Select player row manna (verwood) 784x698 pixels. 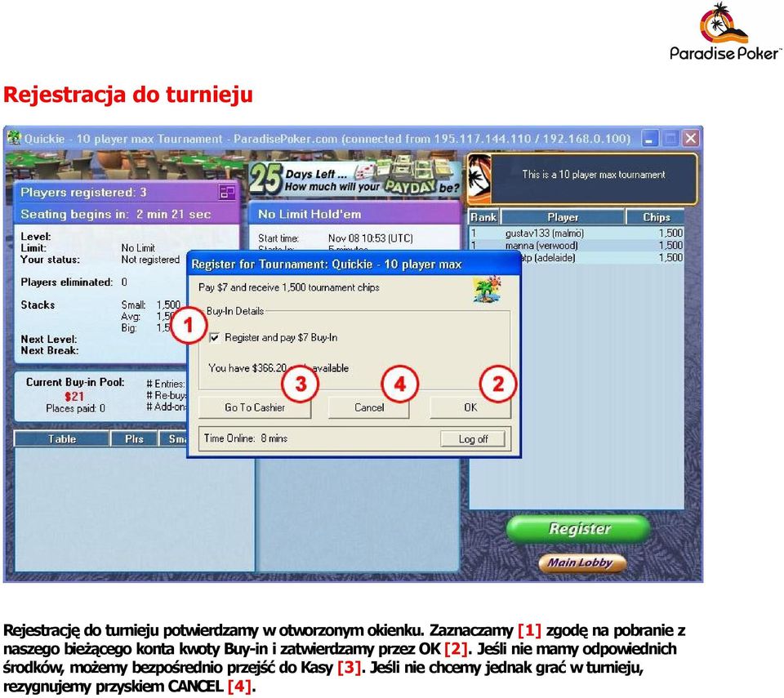(x=577, y=246)
